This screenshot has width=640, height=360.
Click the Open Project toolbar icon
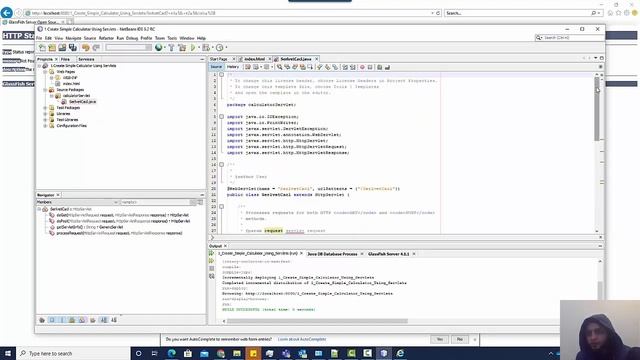pyautogui.click(x=62, y=48)
